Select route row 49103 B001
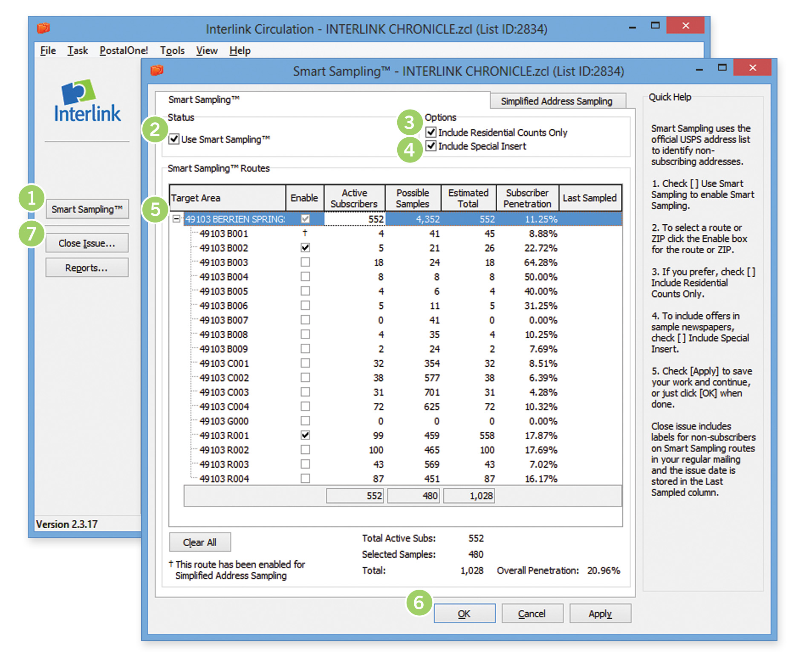Viewport: 812px width, 669px height. coord(403,233)
